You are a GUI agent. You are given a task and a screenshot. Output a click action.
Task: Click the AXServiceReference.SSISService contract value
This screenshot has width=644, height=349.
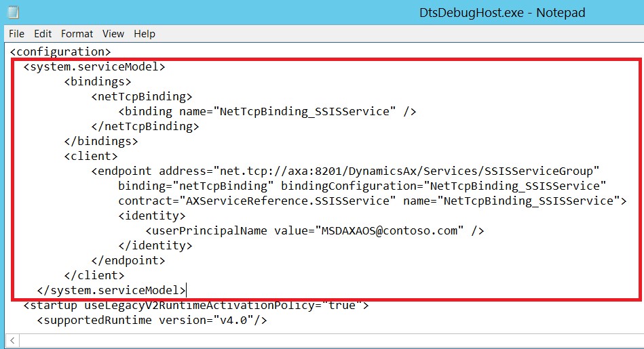pyautogui.click(x=290, y=201)
